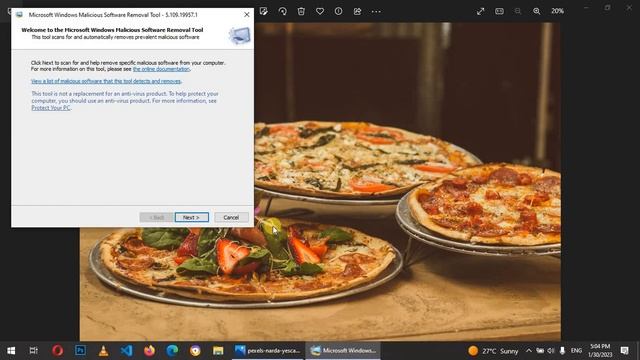
Task: Launch Firefox from the taskbar
Action: coord(149,351)
